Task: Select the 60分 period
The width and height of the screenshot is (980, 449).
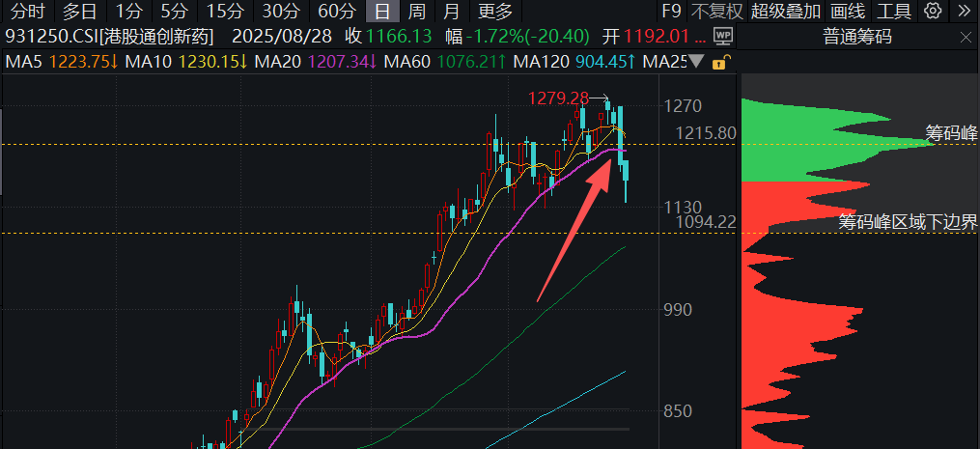Action: (x=337, y=11)
